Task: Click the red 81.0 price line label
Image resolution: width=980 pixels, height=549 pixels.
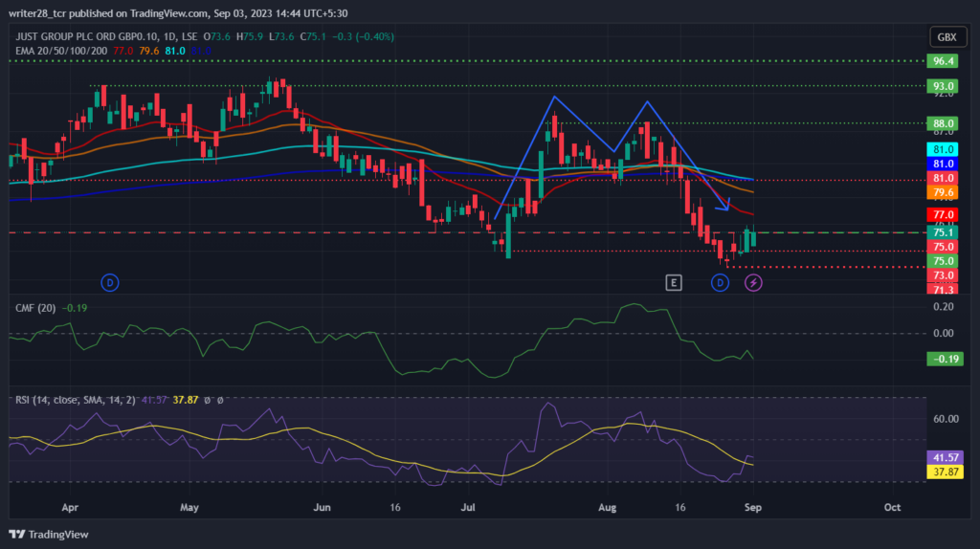Action: (x=943, y=178)
